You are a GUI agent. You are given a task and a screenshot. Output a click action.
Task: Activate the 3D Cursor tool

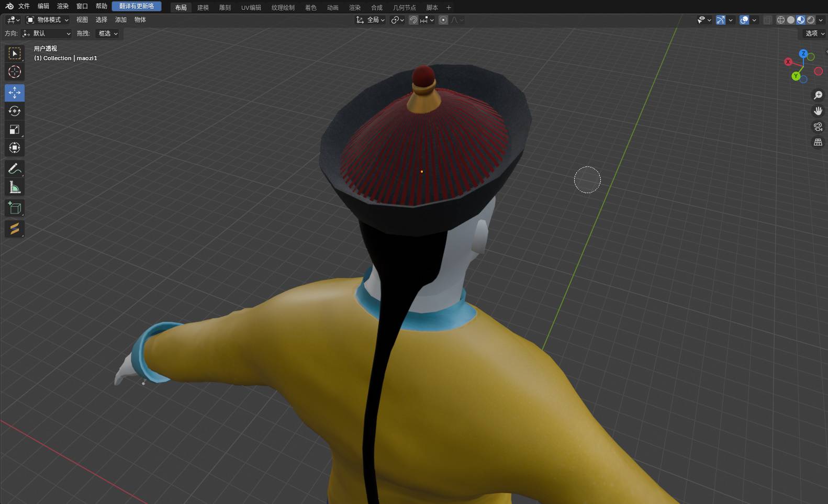pos(15,72)
